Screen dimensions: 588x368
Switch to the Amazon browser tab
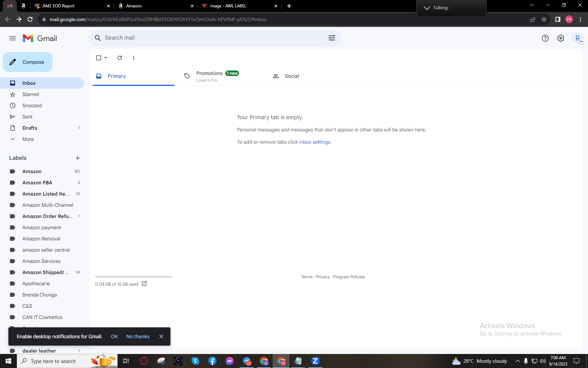[156, 6]
